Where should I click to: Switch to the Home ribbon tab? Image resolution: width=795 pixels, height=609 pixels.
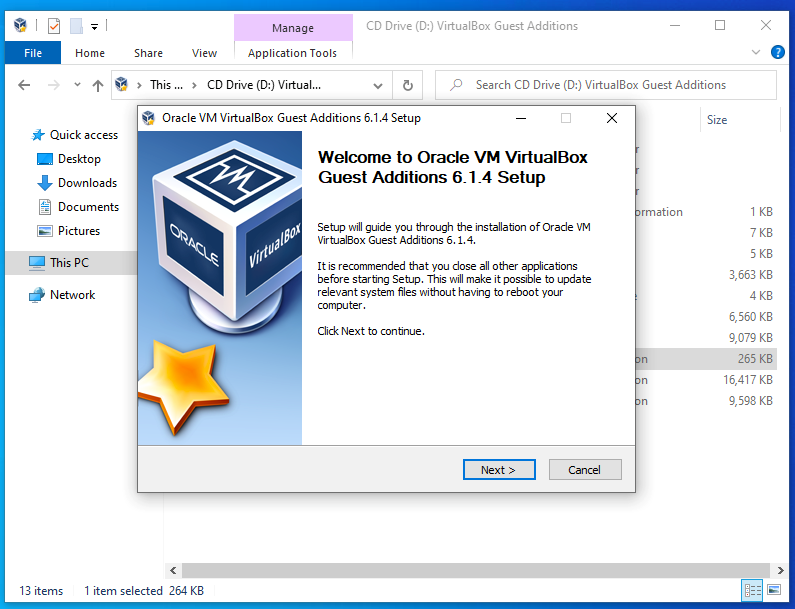click(x=90, y=53)
